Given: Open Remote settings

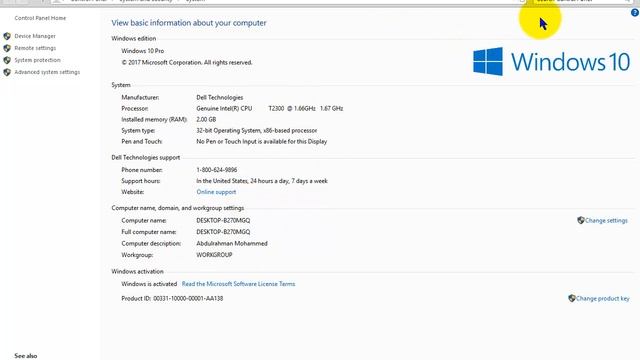Looking at the screenshot, I should pos(35,48).
